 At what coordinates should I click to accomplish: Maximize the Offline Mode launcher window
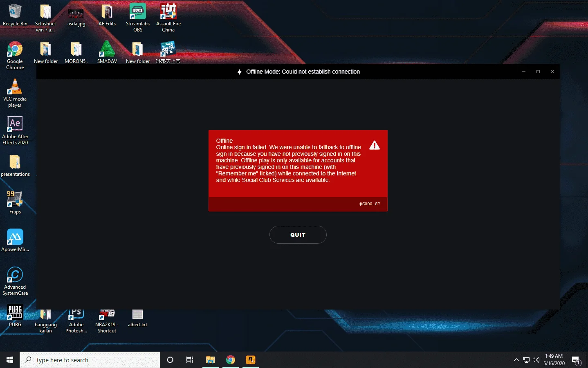(x=538, y=72)
